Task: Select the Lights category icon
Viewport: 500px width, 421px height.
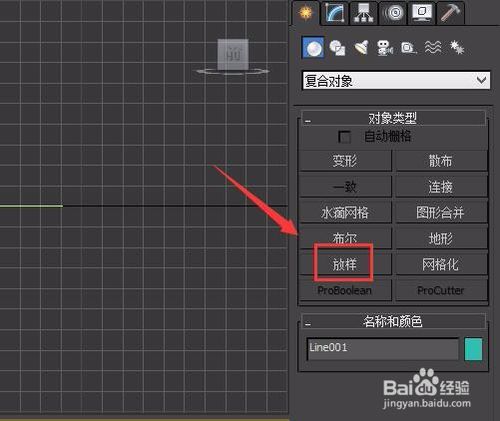Action: tap(361, 48)
